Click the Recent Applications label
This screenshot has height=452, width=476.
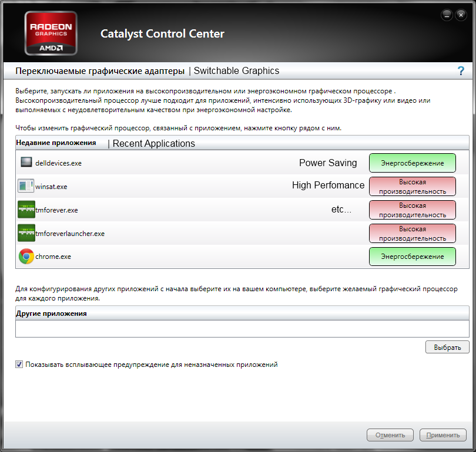(x=153, y=143)
